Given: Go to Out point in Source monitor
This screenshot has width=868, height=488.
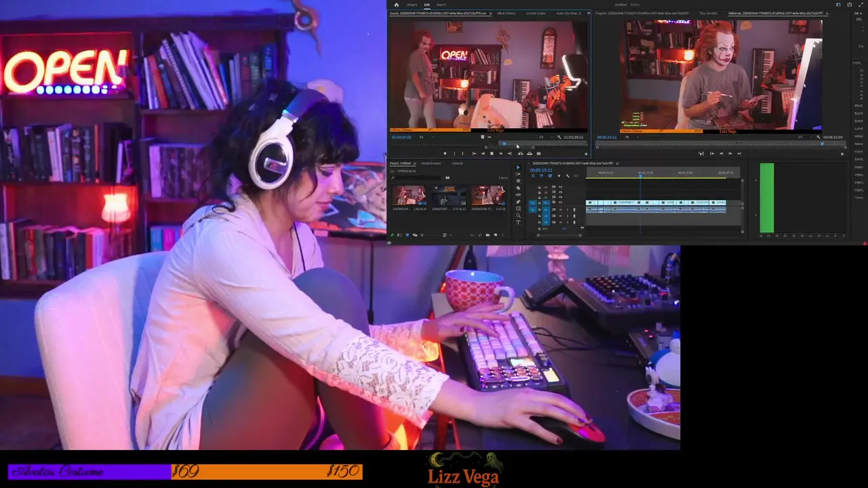Looking at the screenshot, I should click(x=510, y=154).
